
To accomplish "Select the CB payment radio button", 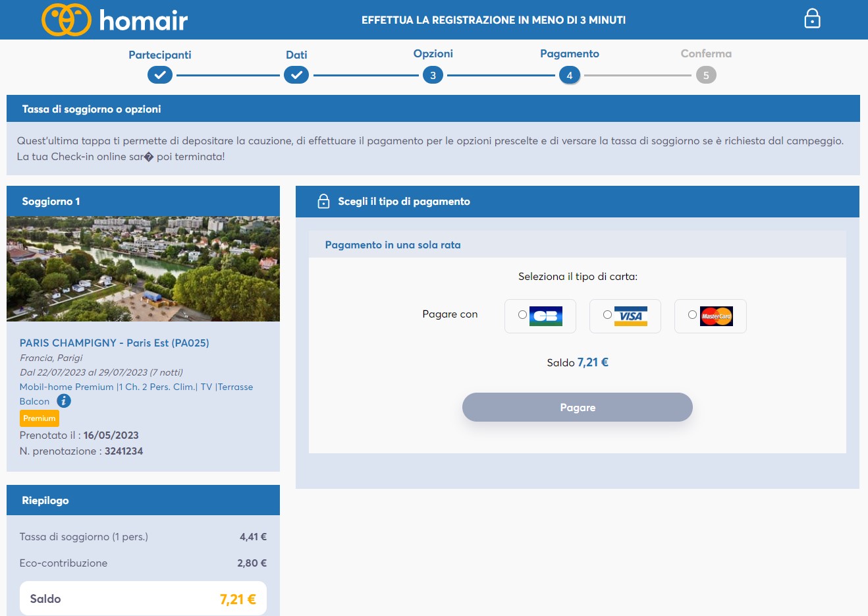I will pyautogui.click(x=524, y=316).
